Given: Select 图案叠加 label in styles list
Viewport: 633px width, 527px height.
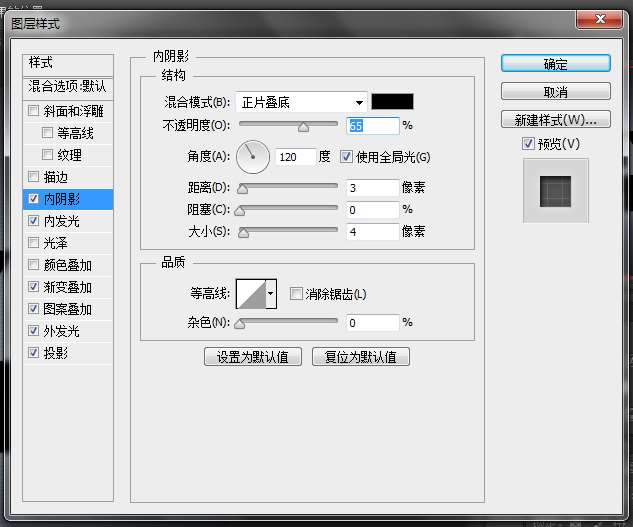Looking at the screenshot, I should [67, 309].
